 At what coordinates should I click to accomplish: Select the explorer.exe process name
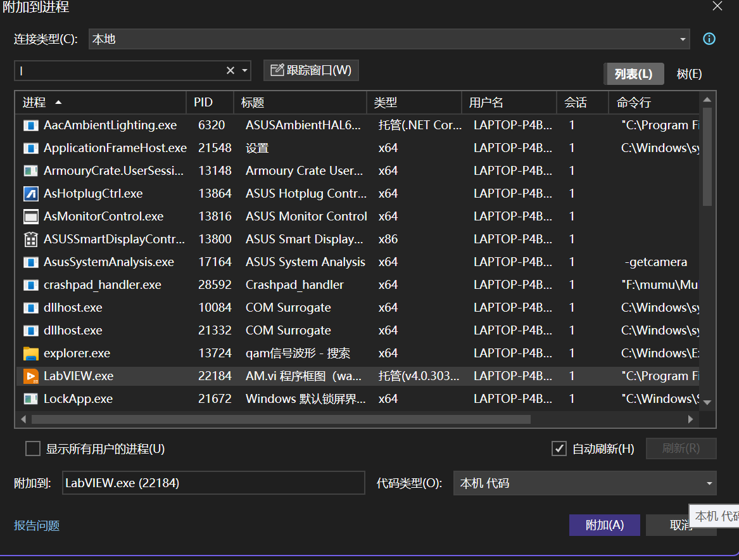tap(77, 353)
